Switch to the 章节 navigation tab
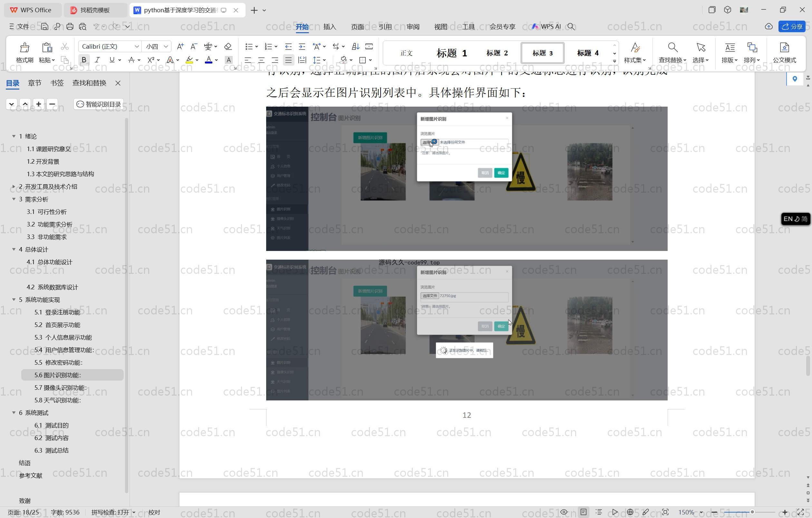The image size is (812, 518). (x=34, y=83)
